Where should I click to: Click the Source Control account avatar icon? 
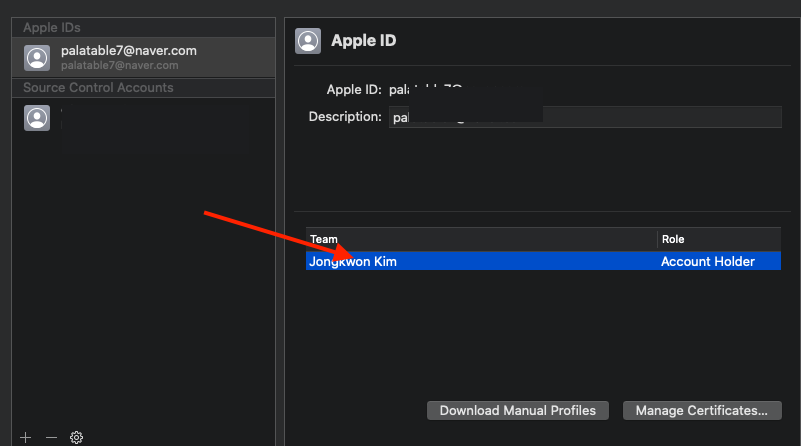(37, 118)
